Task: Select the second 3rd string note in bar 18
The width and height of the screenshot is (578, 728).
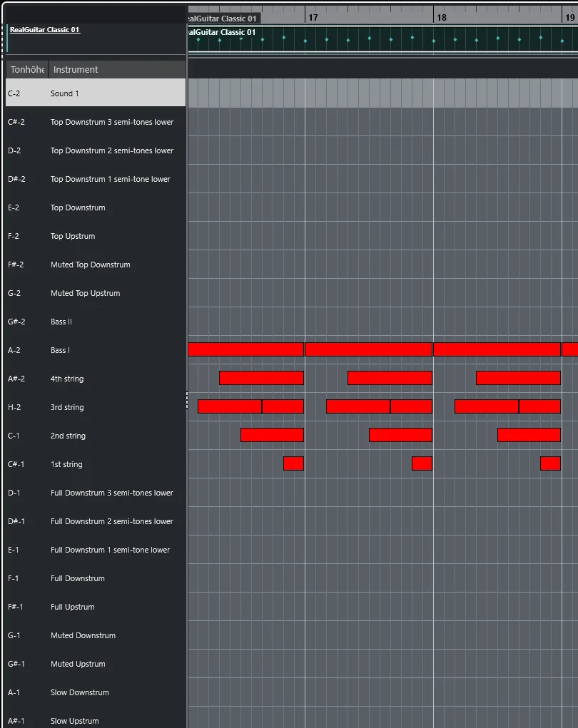Action: [539, 406]
